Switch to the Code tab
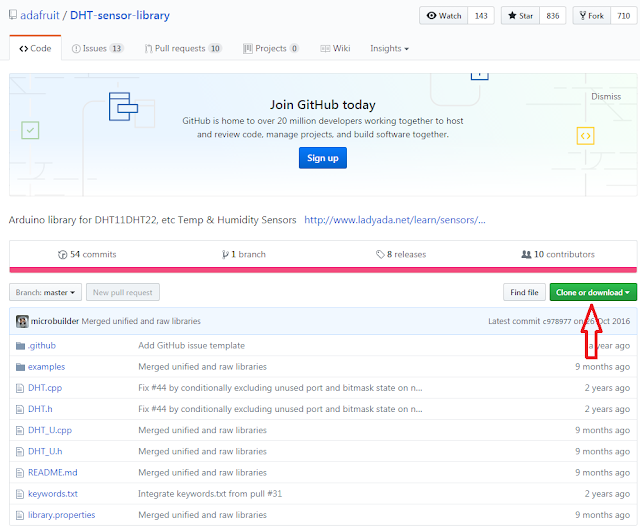The height and width of the screenshot is (532, 640). tap(35, 49)
